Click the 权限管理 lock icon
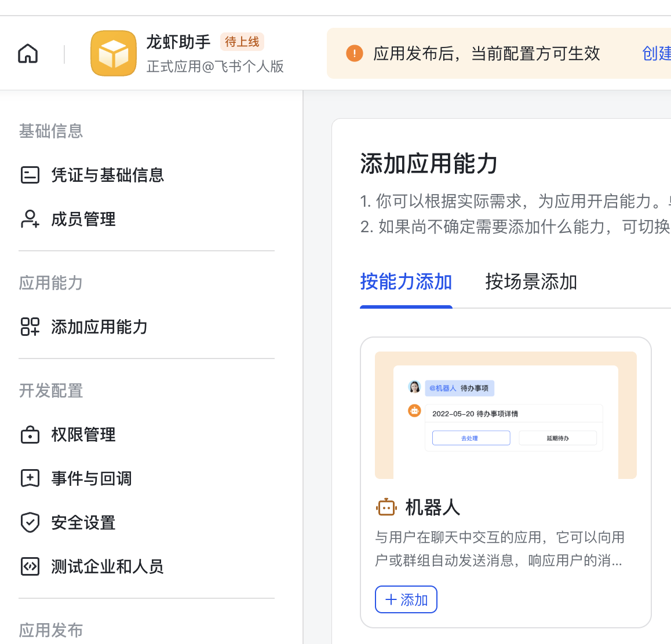The height and width of the screenshot is (644, 671). 30,434
